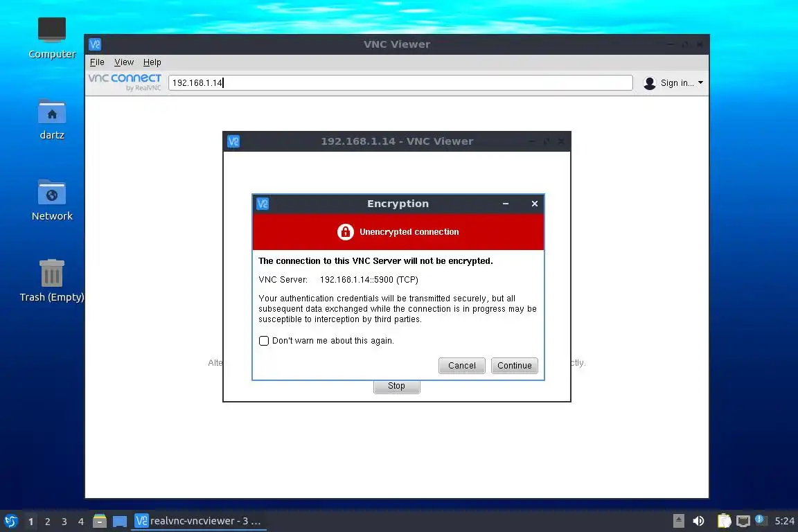Click the network monitor tray icon

coord(743,521)
